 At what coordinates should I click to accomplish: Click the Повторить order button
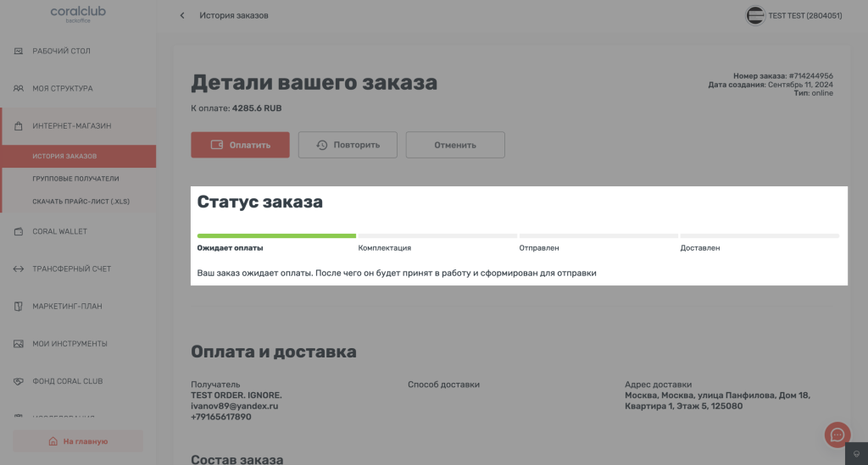point(347,145)
